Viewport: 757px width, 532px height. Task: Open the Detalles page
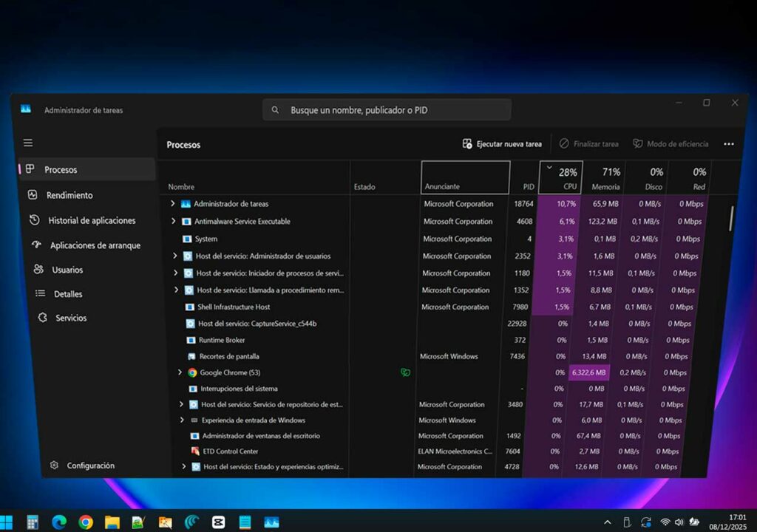68,294
